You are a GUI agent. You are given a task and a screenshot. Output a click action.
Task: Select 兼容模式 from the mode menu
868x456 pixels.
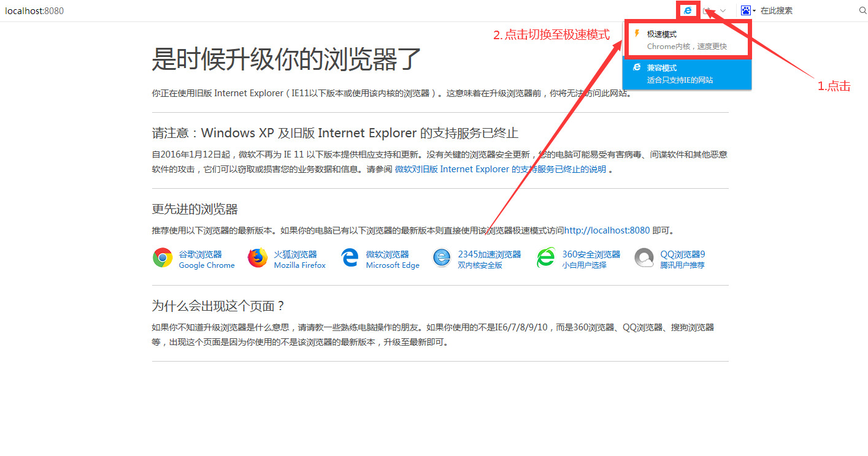point(687,74)
